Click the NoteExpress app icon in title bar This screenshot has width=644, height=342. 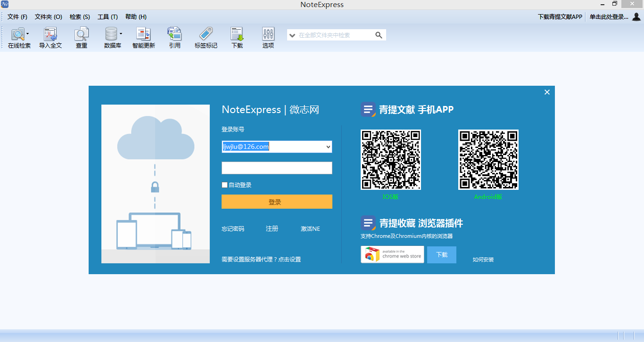pos(5,4)
